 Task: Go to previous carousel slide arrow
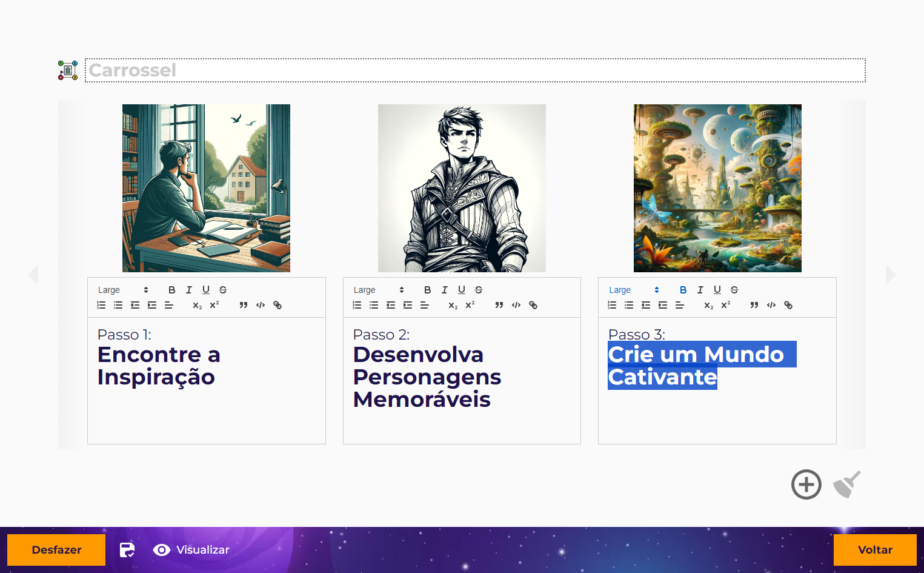point(33,274)
